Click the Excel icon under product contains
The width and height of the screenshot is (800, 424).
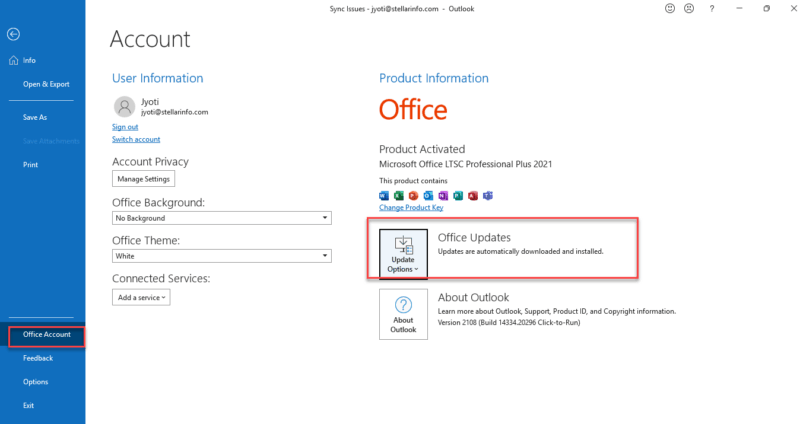pyautogui.click(x=398, y=196)
